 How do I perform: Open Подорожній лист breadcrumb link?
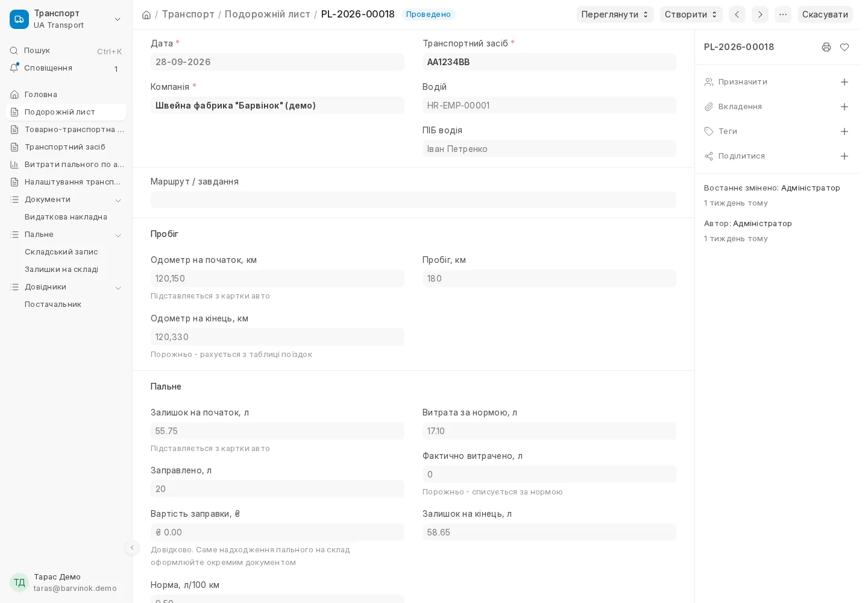click(267, 14)
